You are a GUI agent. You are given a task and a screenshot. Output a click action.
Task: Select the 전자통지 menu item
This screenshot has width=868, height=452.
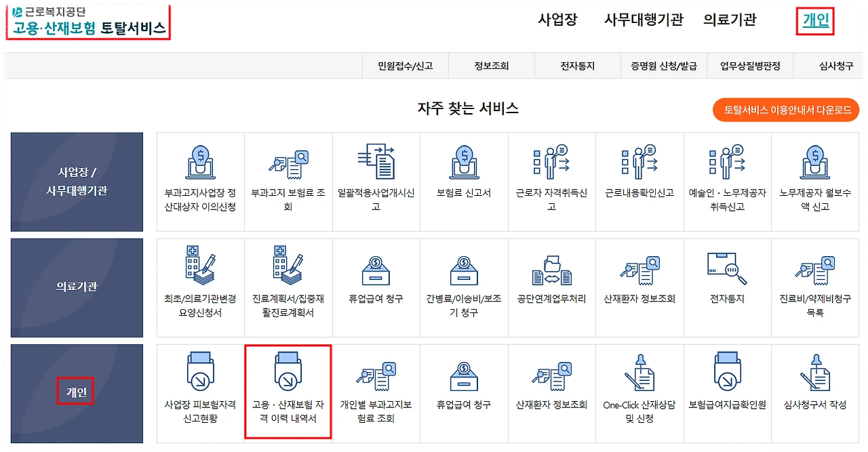[x=577, y=65]
